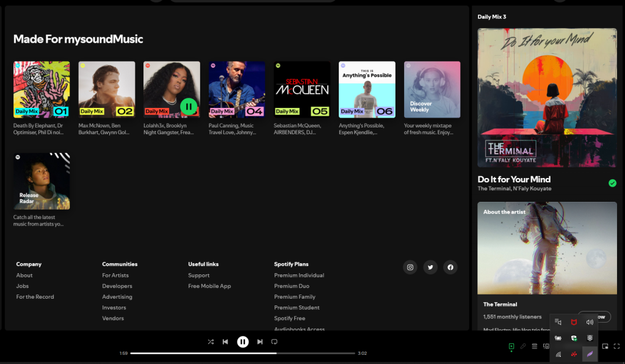This screenshot has width=625, height=364.
Task: Open the play queue icon
Action: point(535,346)
